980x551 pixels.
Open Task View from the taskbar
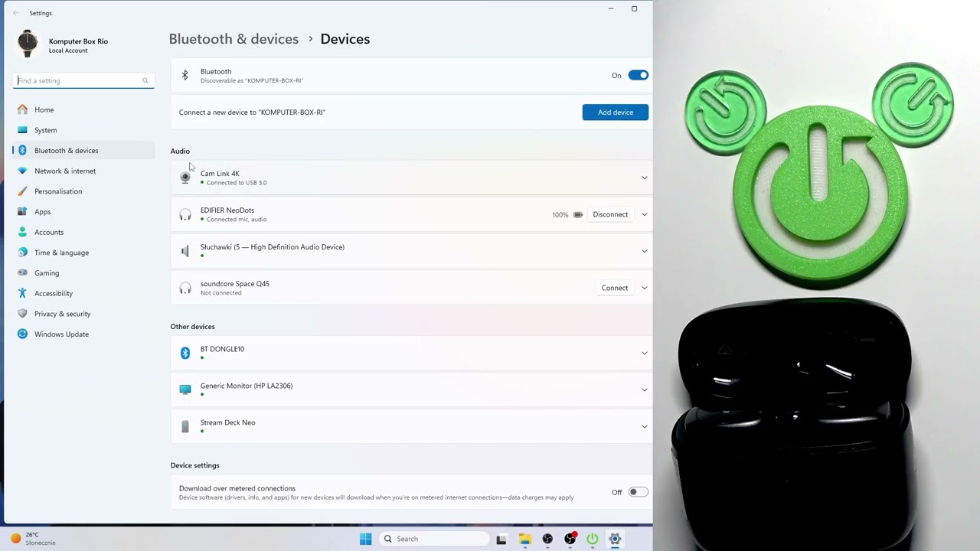click(501, 539)
